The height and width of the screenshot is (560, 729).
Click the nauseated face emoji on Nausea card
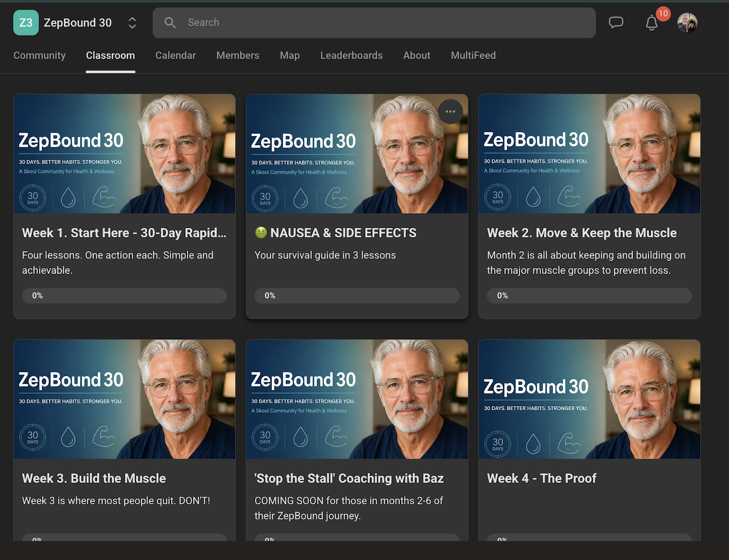pyautogui.click(x=260, y=233)
